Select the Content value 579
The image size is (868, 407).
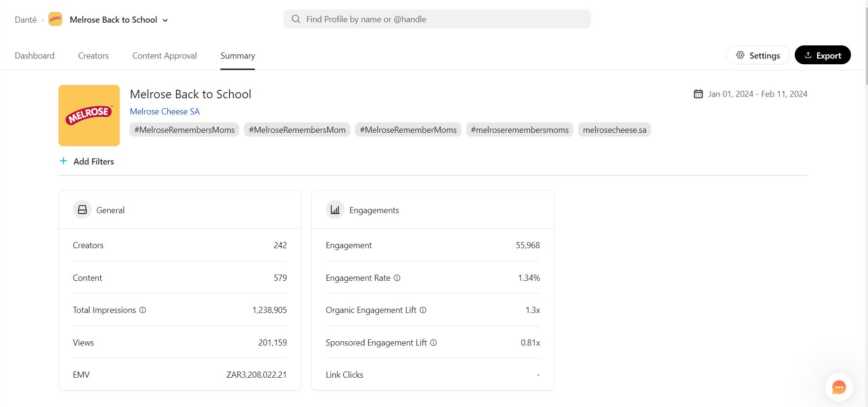coord(280,278)
